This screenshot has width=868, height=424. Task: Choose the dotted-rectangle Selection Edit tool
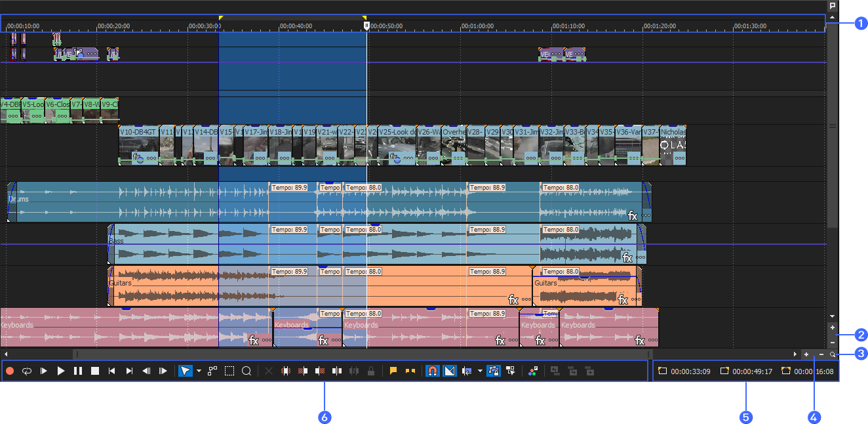[x=229, y=371]
